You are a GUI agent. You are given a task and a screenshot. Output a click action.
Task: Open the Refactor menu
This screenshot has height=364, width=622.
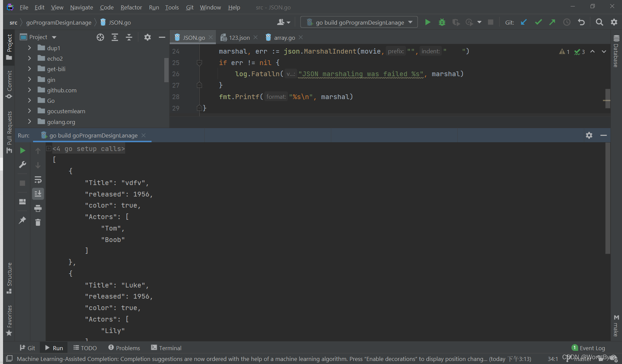(131, 7)
